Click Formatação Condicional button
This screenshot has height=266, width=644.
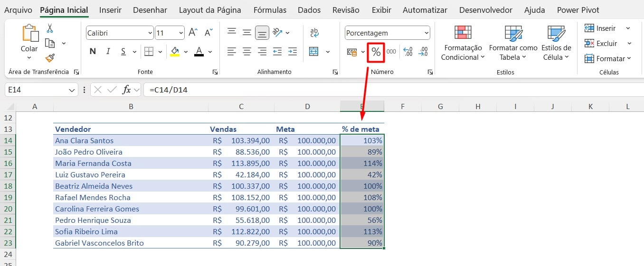463,43
